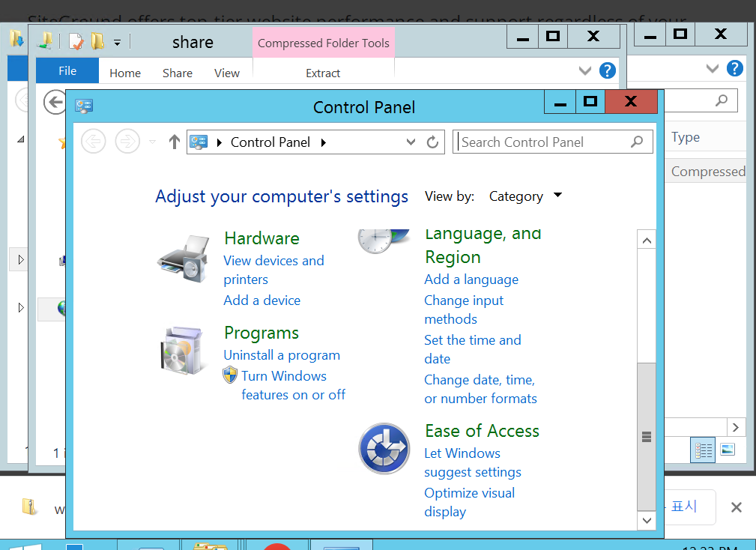Open Help in the rear Explorer window
This screenshot has height=550, width=756.
(x=734, y=68)
